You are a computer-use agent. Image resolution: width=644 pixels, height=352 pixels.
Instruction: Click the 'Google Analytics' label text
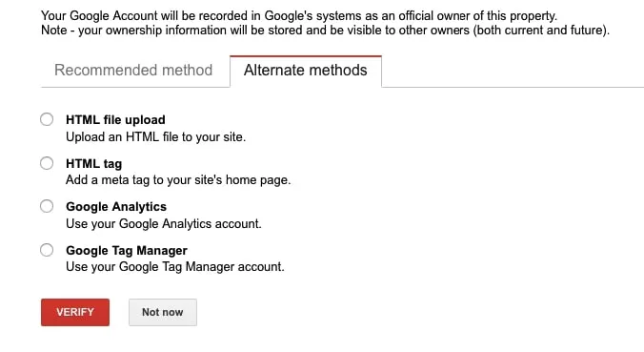point(116,206)
